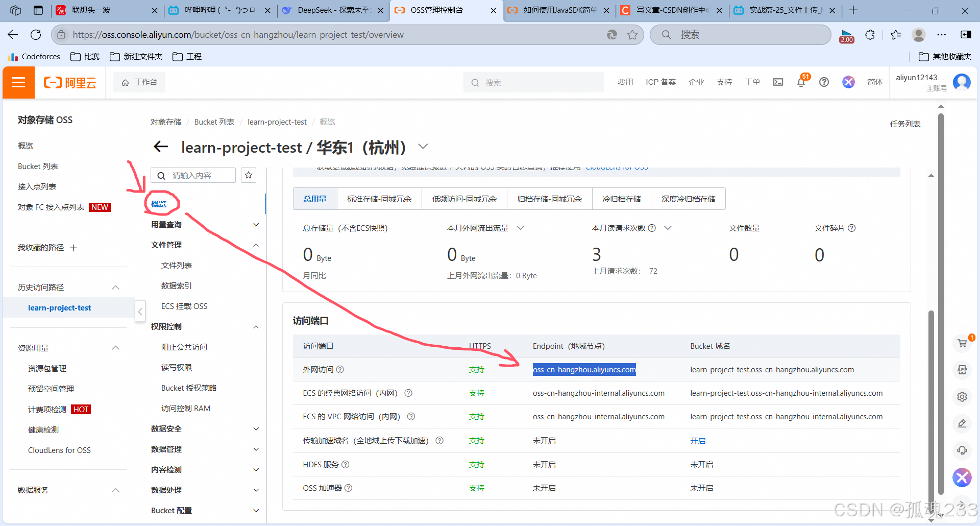This screenshot has width=980, height=526.
Task: Collapse the 权限控制 menu section
Action: click(x=256, y=327)
